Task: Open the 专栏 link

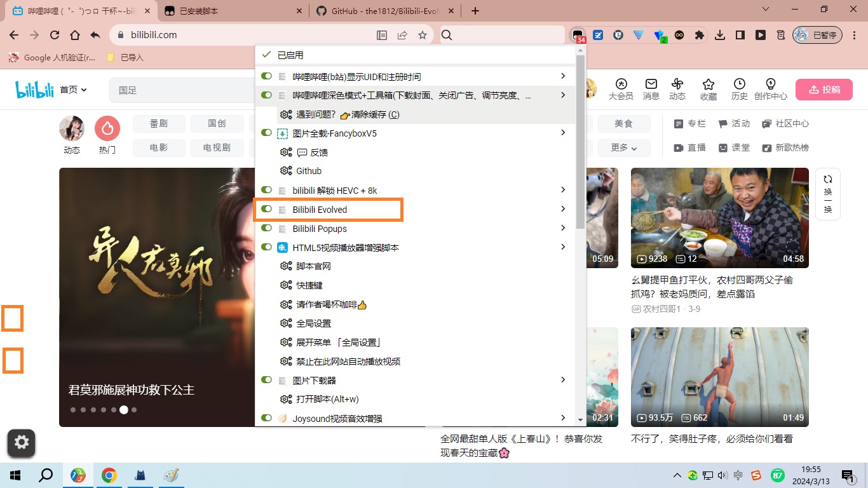Action: [x=689, y=124]
